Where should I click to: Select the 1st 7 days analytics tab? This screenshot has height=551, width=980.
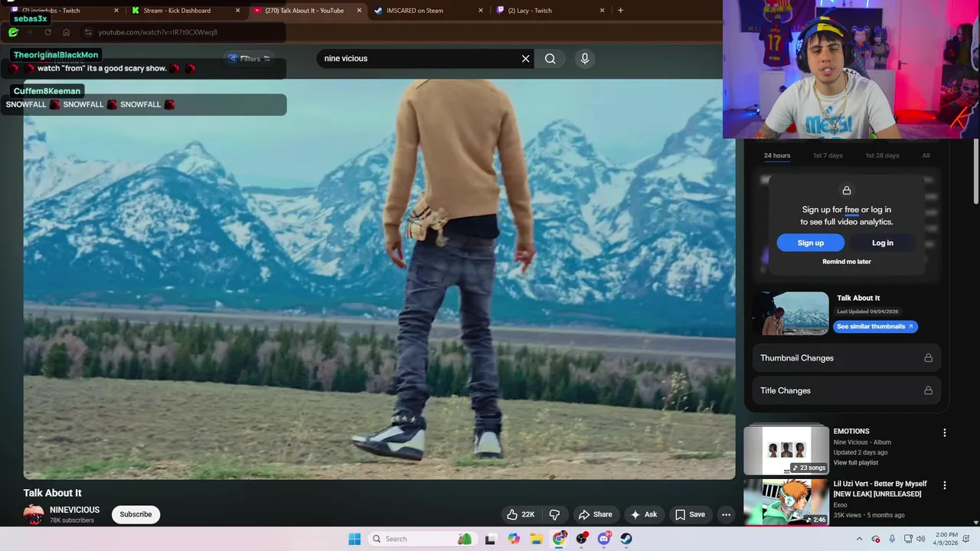pyautogui.click(x=828, y=155)
